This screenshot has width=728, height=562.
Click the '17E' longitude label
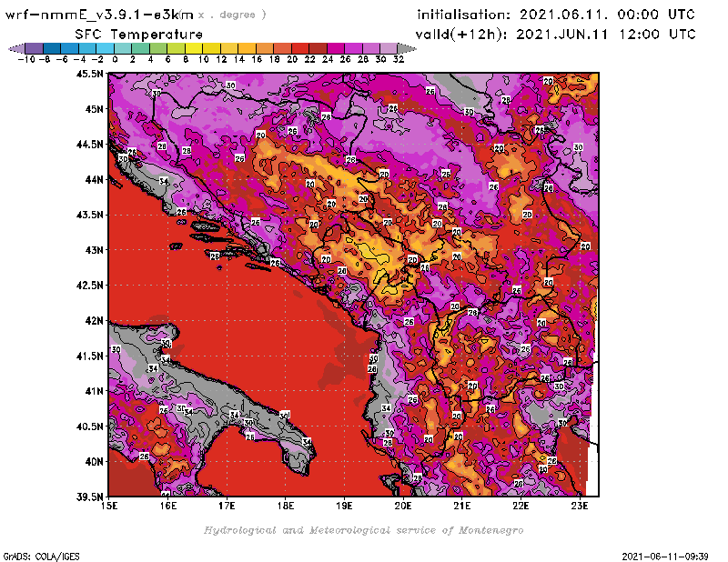coord(227,506)
